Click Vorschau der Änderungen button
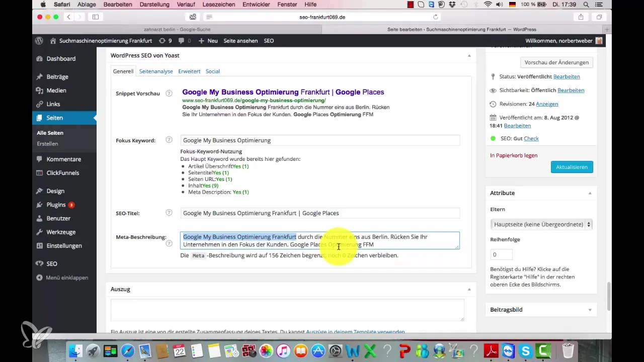644x362 pixels. click(x=556, y=62)
